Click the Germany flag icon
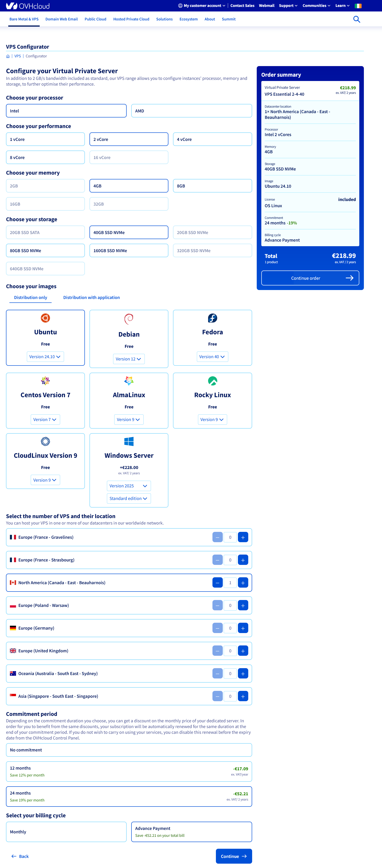 pyautogui.click(x=13, y=628)
